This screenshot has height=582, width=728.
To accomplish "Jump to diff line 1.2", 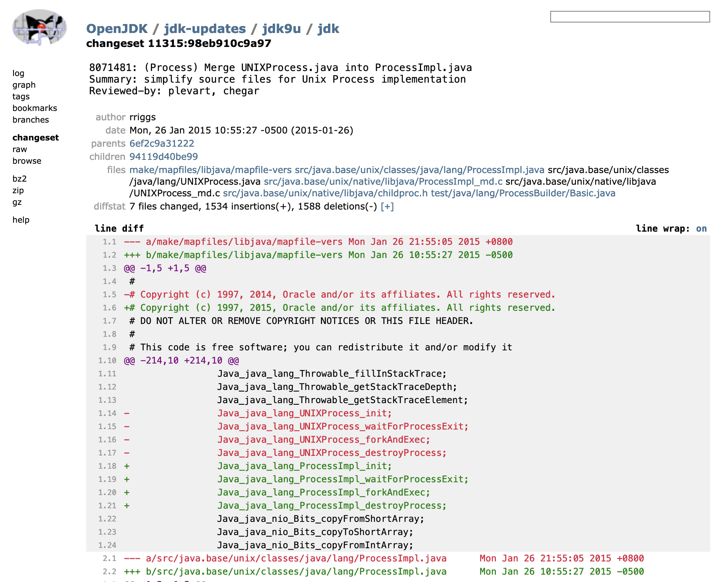I will [109, 255].
